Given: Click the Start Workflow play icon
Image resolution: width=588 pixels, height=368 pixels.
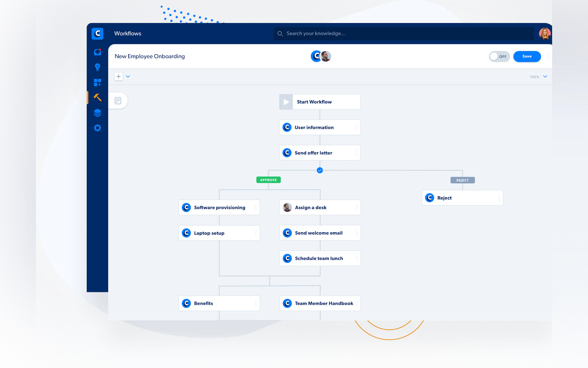Looking at the screenshot, I should (x=286, y=102).
